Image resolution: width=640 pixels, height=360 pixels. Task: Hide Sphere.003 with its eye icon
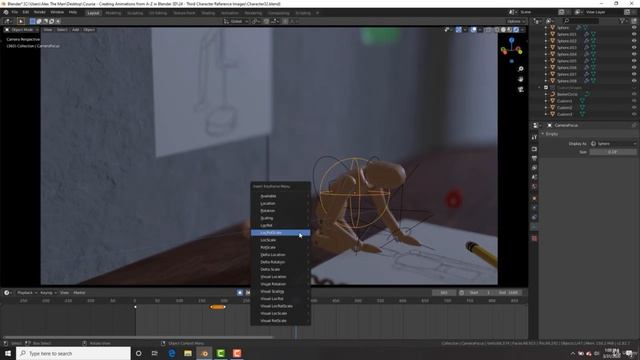[634, 48]
